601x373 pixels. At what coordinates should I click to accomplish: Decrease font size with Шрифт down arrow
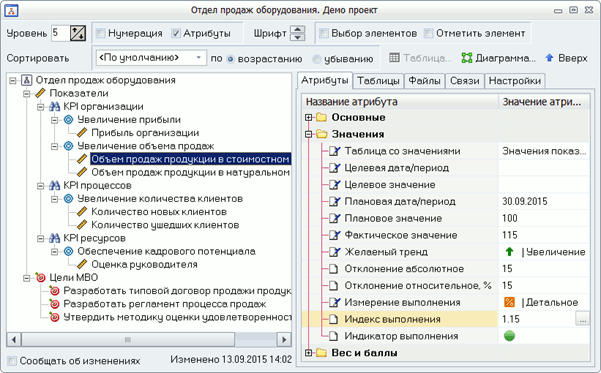pos(298,38)
